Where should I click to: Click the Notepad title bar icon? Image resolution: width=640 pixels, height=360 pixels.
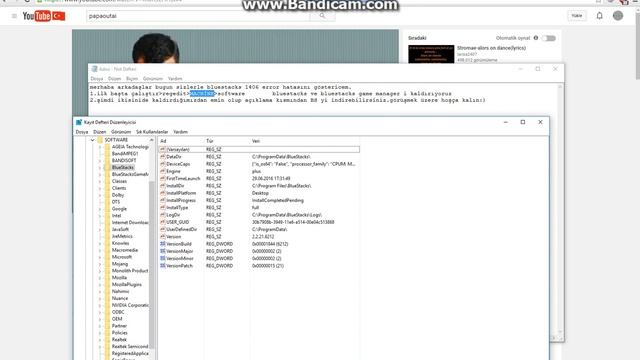click(95, 69)
